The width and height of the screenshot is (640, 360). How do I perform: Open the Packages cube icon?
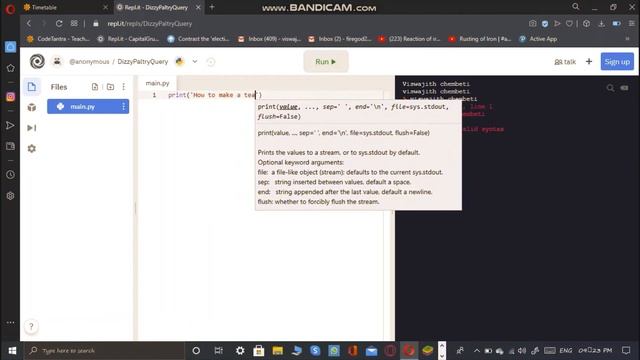point(32,107)
